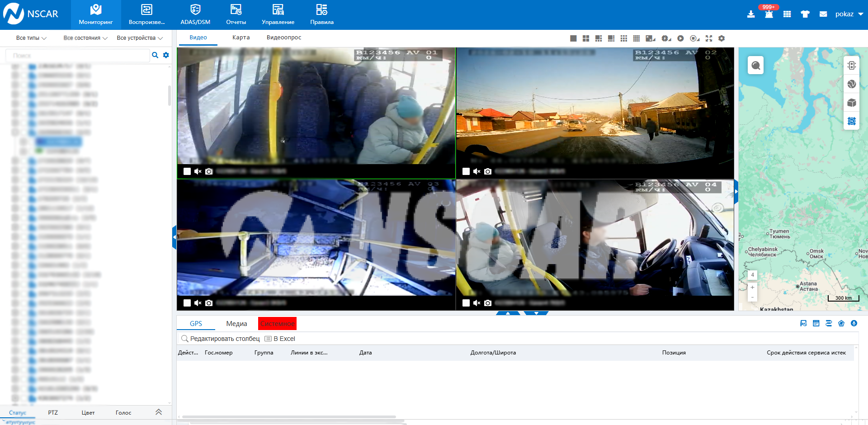Take snapshot of camera 04 video
868x425 pixels.
[x=488, y=303]
